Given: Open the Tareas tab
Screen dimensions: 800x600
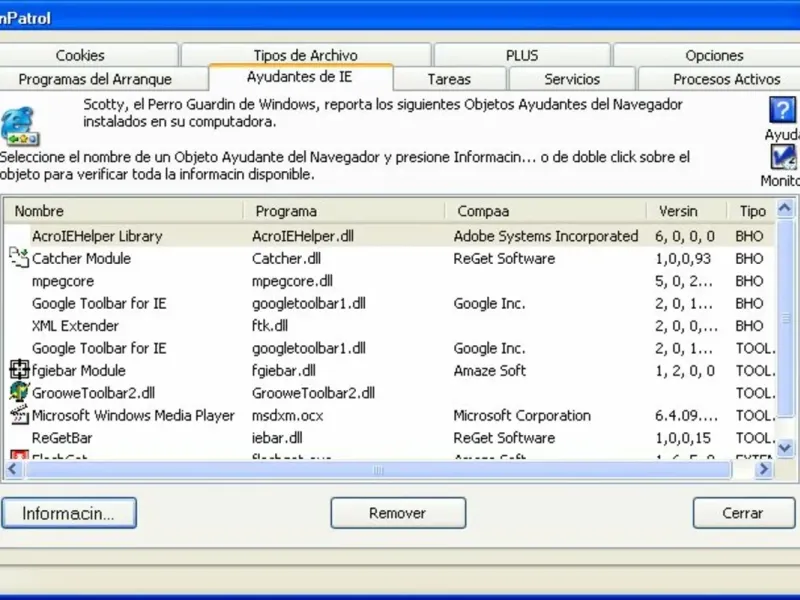Looking at the screenshot, I should tap(449, 79).
